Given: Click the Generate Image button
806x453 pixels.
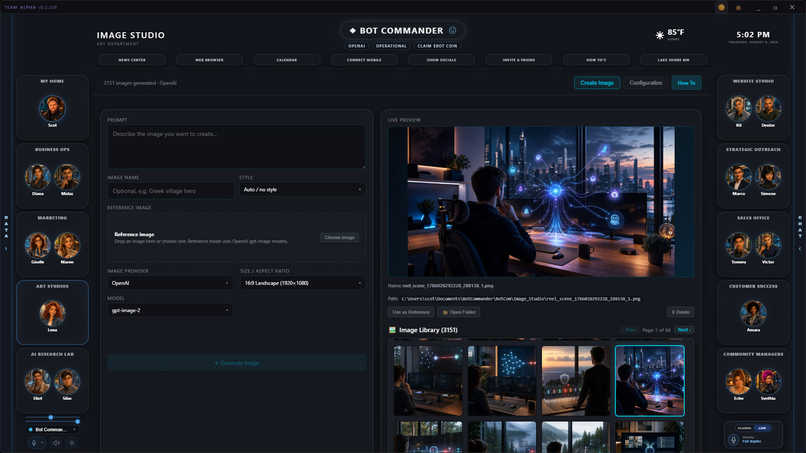Looking at the screenshot, I should click(x=237, y=363).
